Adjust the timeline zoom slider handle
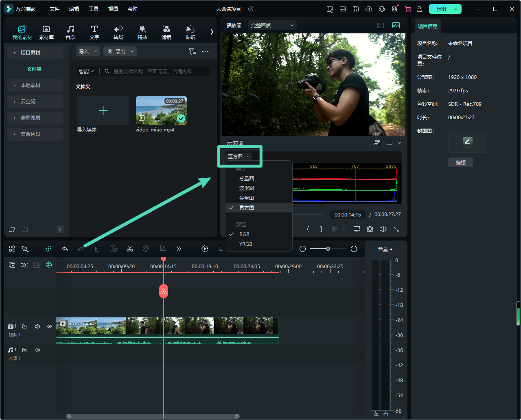 point(328,249)
